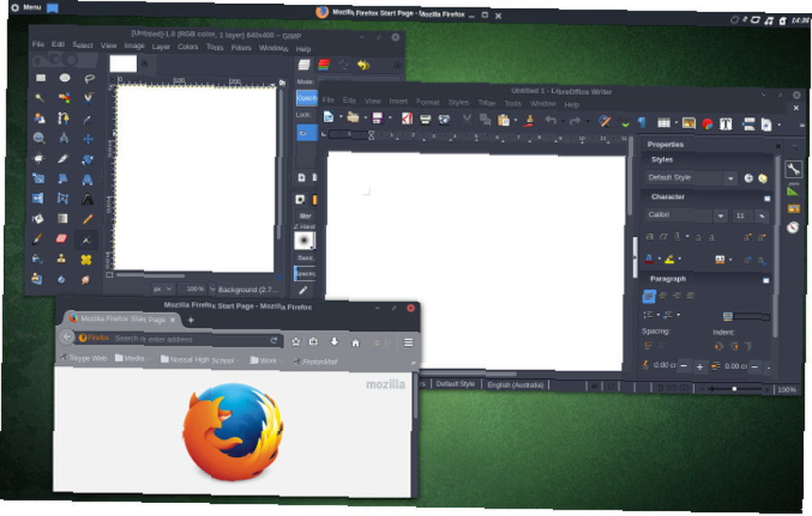Open the Firefox hamburger menu
This screenshot has width=812, height=516.
(408, 342)
